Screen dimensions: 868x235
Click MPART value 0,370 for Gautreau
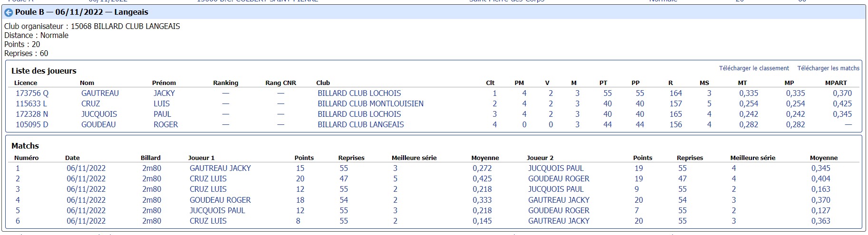click(842, 94)
